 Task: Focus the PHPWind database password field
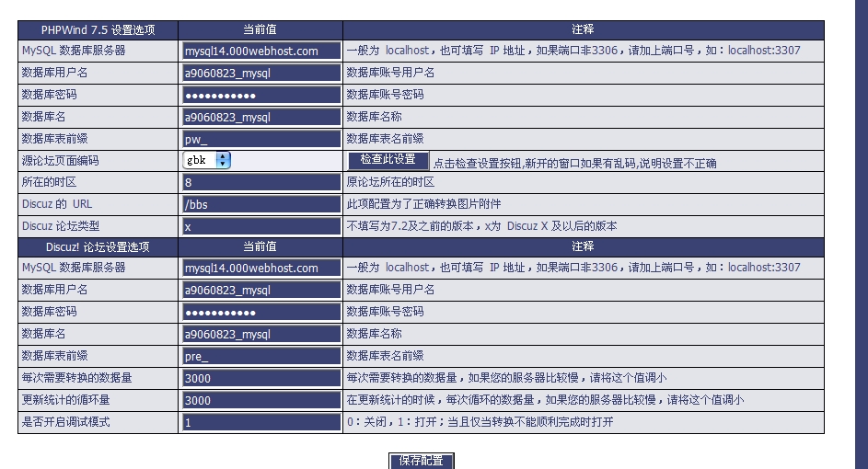(260, 95)
